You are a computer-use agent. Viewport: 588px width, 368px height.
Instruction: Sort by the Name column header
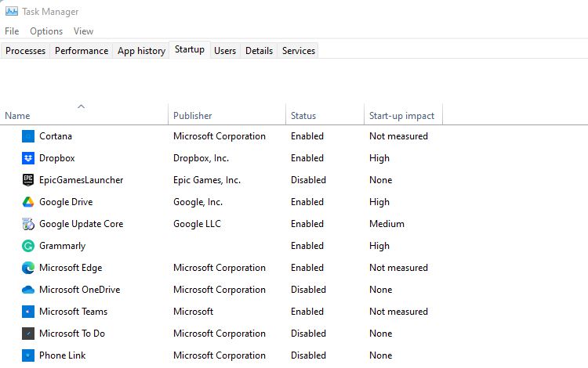17,116
